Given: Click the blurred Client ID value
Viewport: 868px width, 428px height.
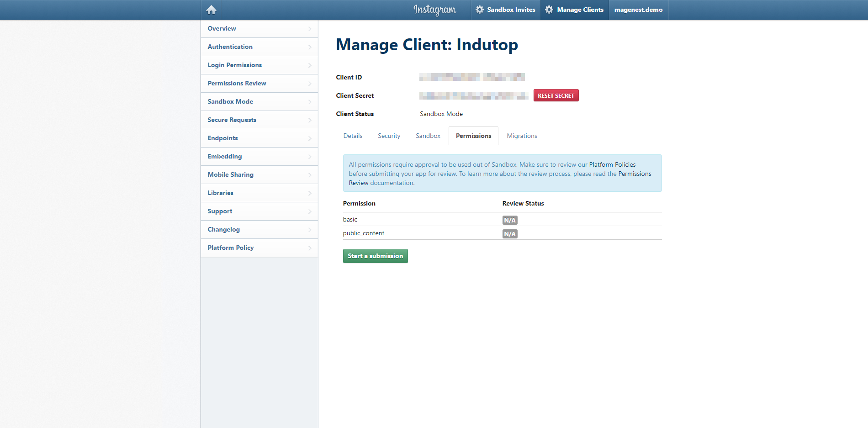Looking at the screenshot, I should (472, 77).
